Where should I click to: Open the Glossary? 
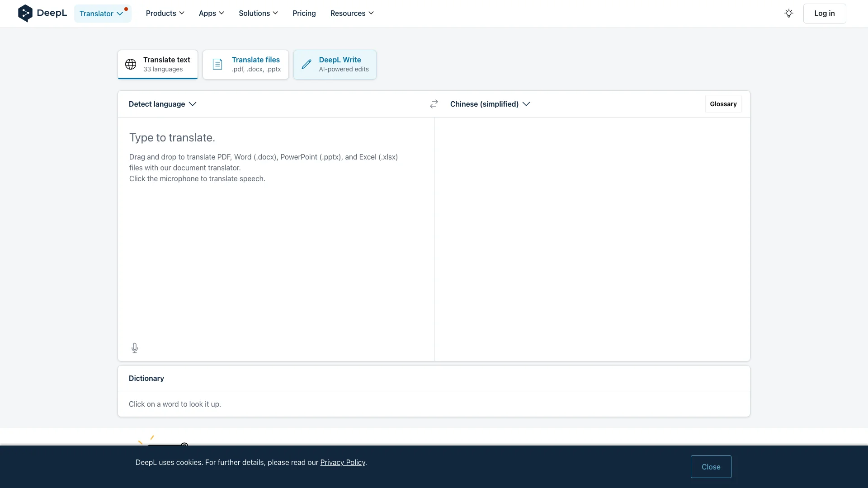pyautogui.click(x=723, y=104)
